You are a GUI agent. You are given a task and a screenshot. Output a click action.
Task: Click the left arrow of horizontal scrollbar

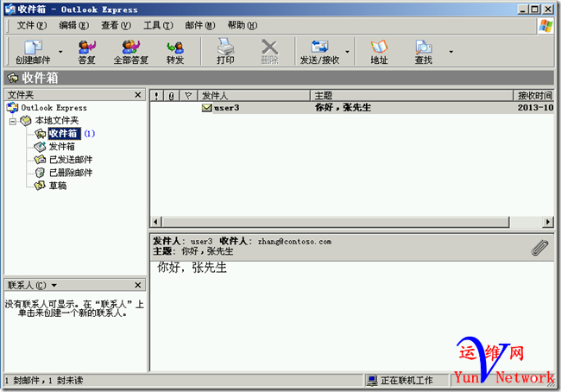[x=155, y=222]
